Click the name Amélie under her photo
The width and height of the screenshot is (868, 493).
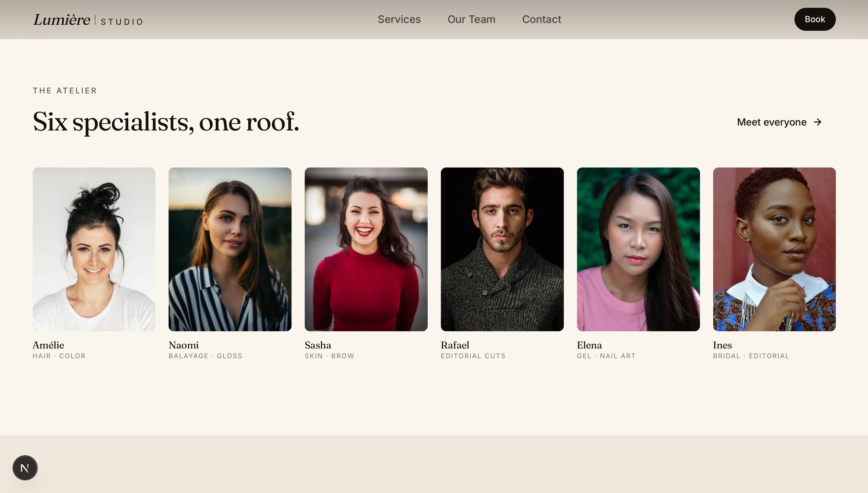point(49,345)
